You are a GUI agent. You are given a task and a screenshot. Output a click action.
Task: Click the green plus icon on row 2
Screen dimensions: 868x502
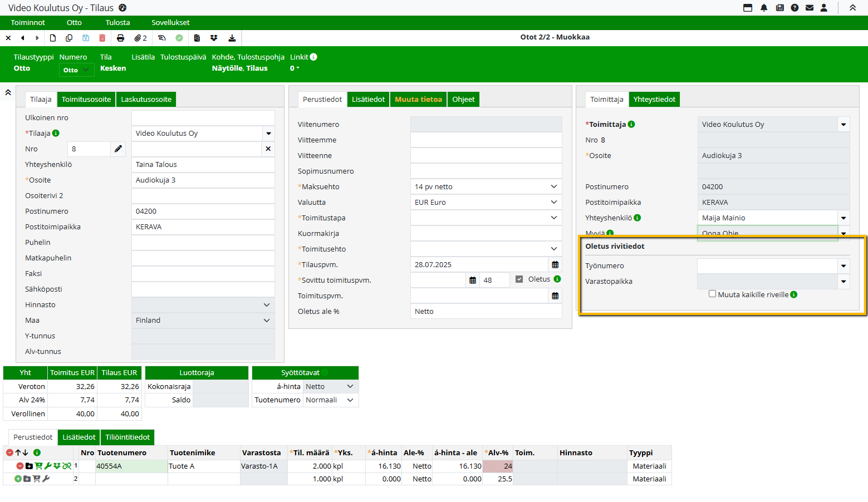(x=18, y=479)
